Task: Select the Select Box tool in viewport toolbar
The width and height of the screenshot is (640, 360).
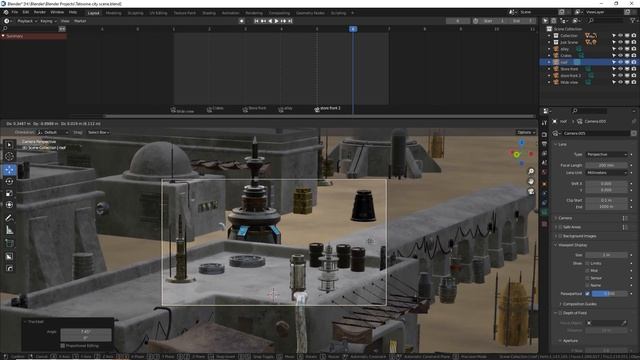Action: coord(9,144)
